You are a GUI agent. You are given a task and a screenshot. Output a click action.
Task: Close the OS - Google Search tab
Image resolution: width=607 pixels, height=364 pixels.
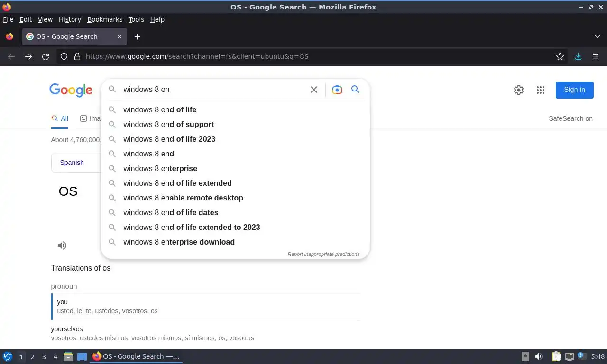point(120,36)
